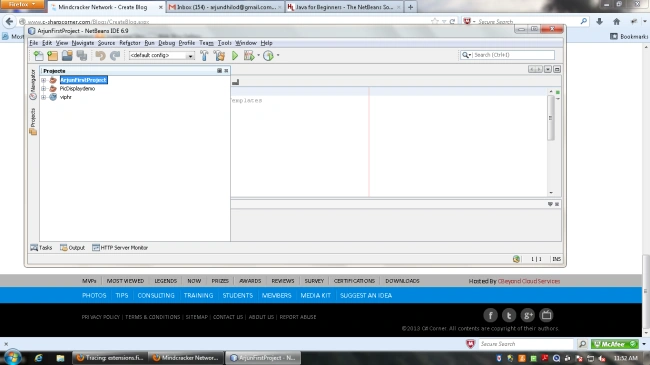Viewport: 650px width, 365px height.
Task: Click the Open Project toolbar icon
Action: click(x=67, y=56)
